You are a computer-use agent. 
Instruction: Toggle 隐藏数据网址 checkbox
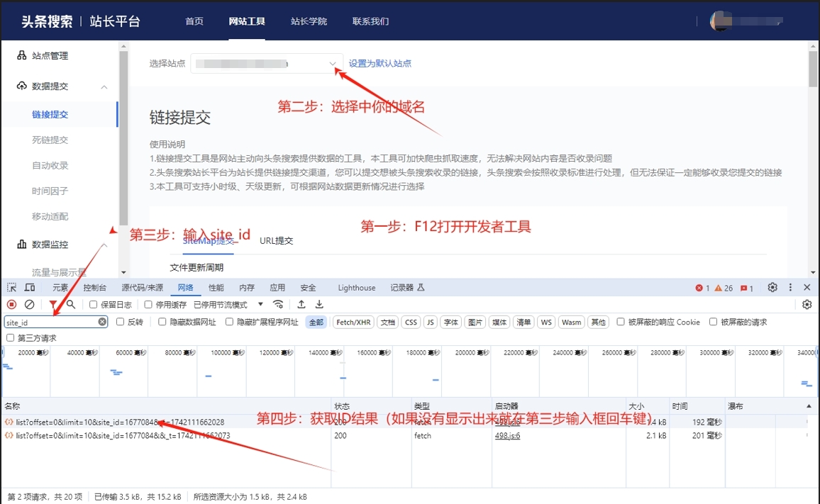point(162,322)
